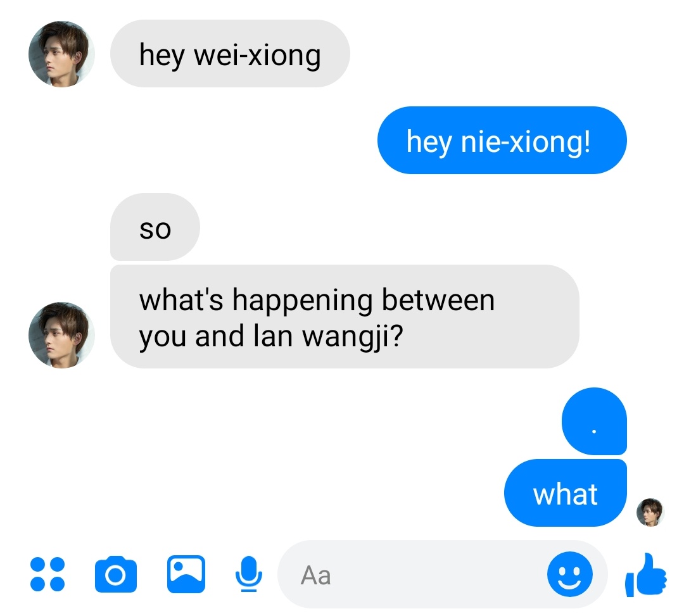This screenshot has height=616, width=684.
Task: Tap the avatar beside the lan wangji message
Action: [61, 335]
